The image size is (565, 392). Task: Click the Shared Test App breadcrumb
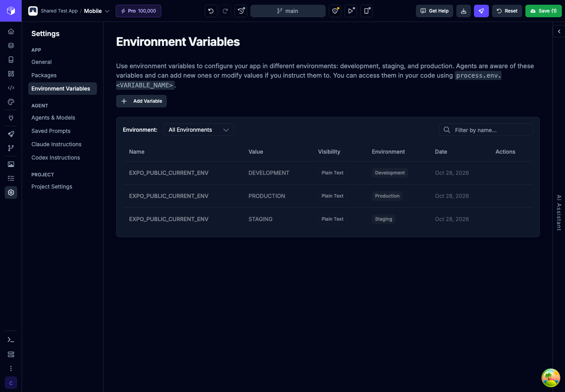[x=59, y=11]
